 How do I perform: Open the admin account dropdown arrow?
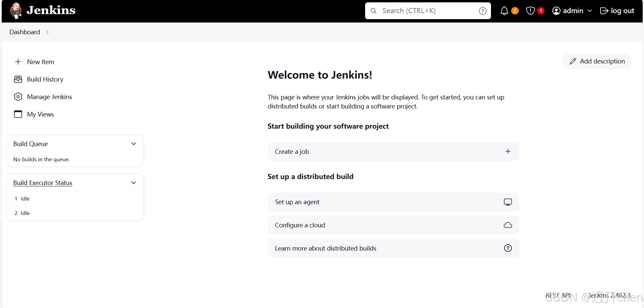(590, 10)
